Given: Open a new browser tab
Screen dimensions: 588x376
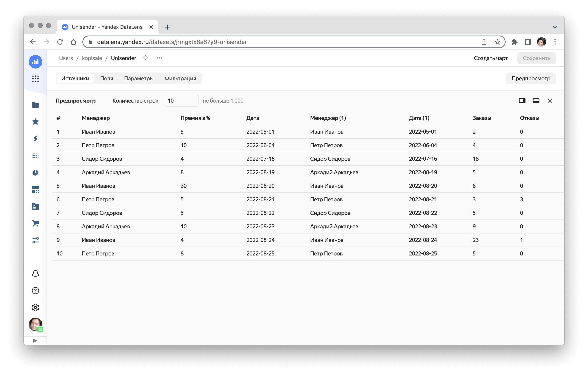Looking at the screenshot, I should click(167, 27).
